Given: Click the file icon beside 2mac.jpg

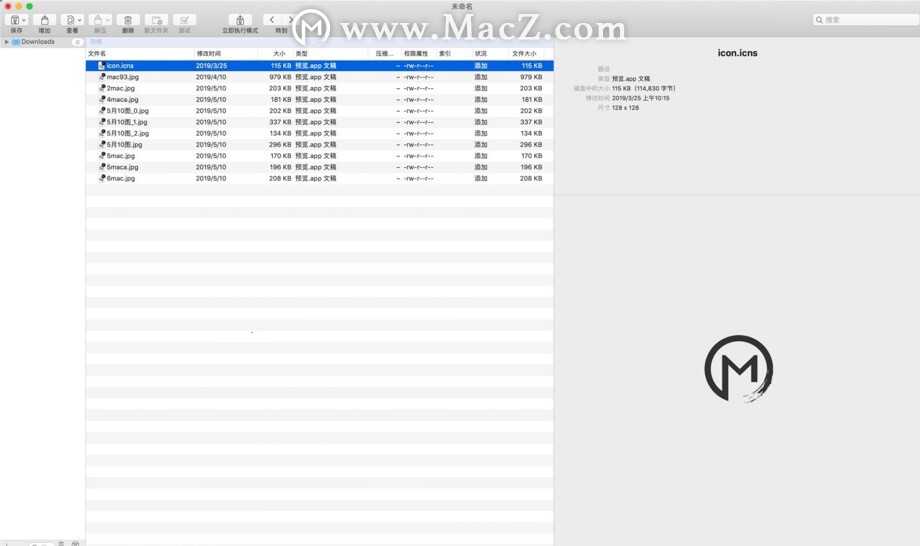Looking at the screenshot, I should (x=102, y=88).
